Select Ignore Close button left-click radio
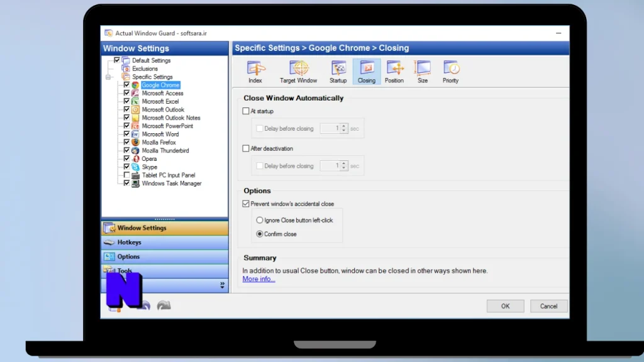The width and height of the screenshot is (644, 362). pos(260,220)
